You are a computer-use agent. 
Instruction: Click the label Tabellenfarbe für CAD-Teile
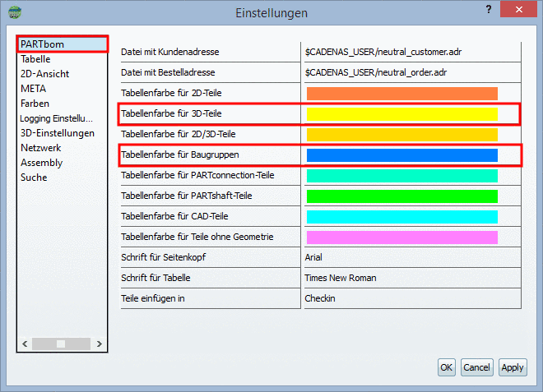coord(174,216)
